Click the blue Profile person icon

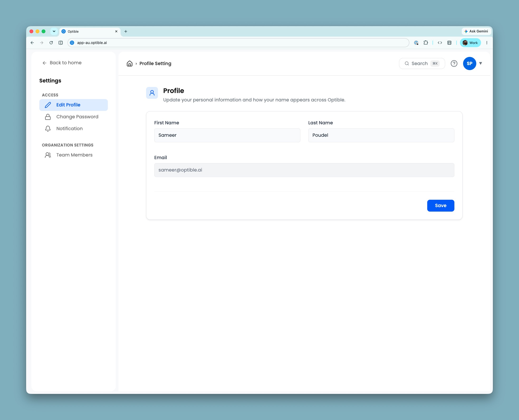152,93
